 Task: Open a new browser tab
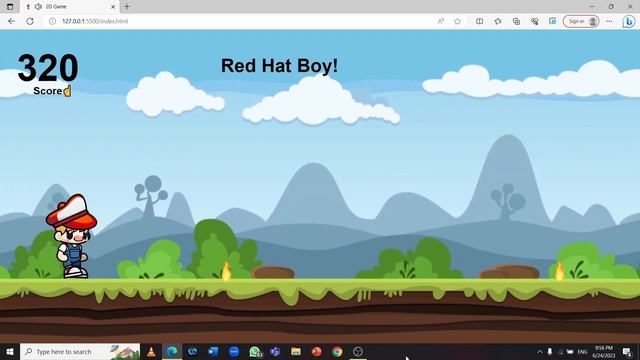(127, 7)
